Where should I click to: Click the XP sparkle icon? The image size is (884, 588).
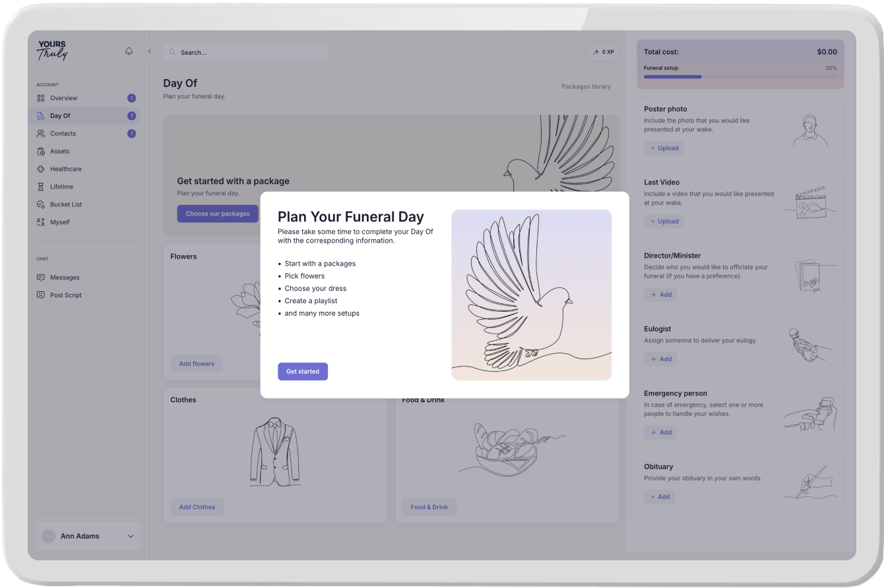pyautogui.click(x=596, y=52)
